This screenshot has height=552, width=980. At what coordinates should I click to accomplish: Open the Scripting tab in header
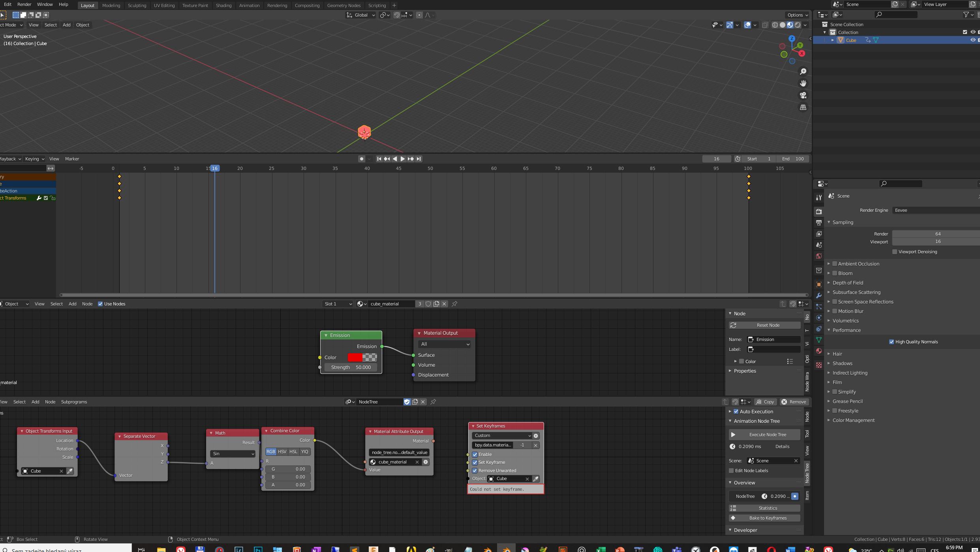pyautogui.click(x=377, y=5)
